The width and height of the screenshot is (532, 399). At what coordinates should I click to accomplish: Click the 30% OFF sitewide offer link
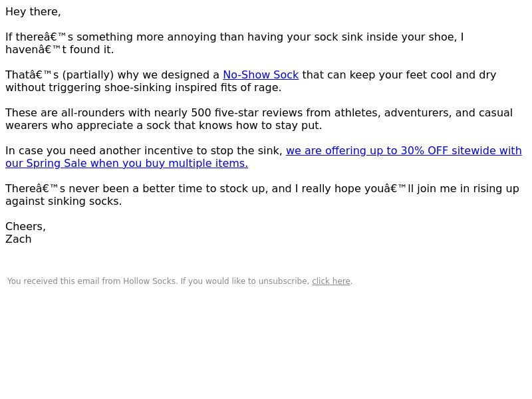[x=404, y=151]
